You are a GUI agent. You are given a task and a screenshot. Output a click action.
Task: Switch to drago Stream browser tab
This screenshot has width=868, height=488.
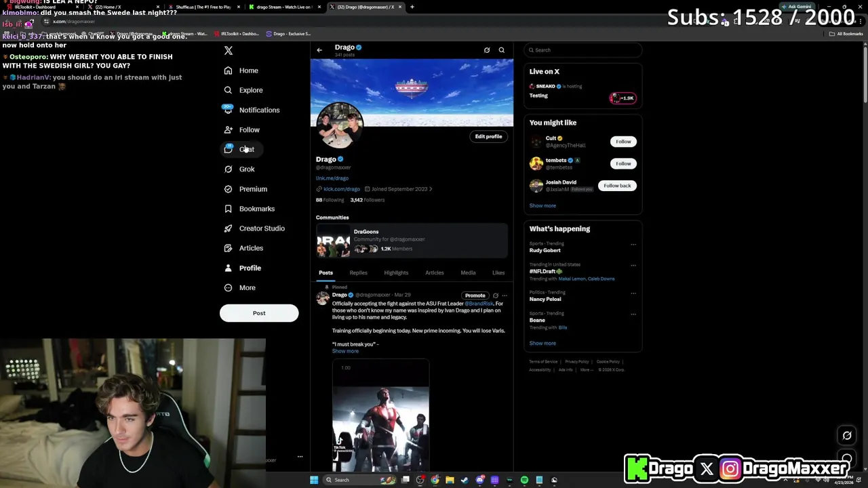283,7
